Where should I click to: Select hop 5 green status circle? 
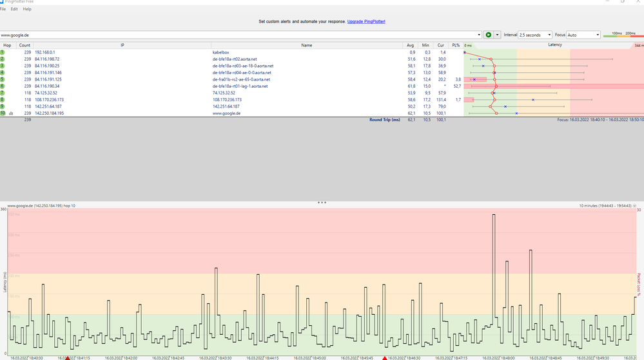(x=2, y=79)
